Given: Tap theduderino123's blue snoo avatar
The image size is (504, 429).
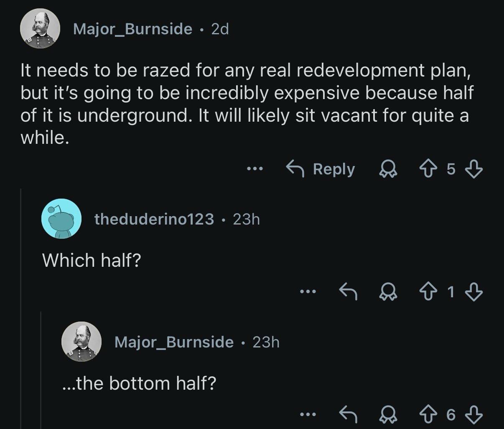Looking at the screenshot, I should click(x=61, y=218).
